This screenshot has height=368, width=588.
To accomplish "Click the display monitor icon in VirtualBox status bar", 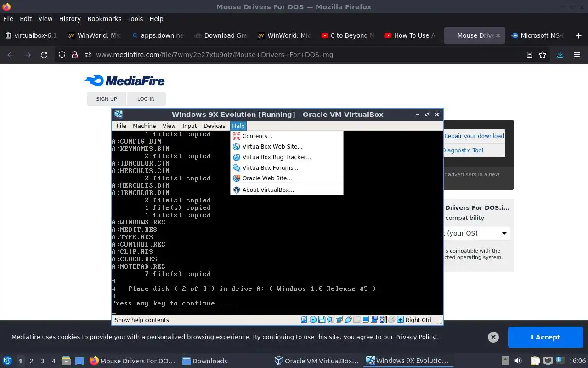I will (366, 320).
